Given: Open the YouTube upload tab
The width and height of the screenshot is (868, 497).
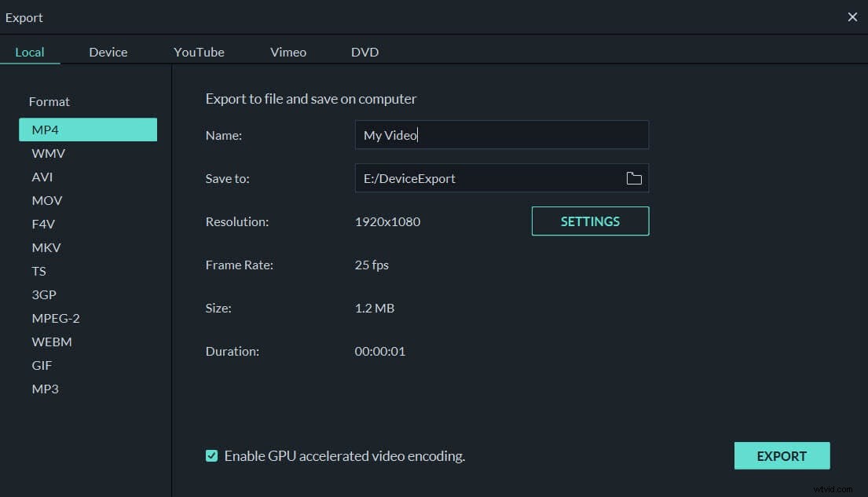Looking at the screenshot, I should click(x=199, y=52).
